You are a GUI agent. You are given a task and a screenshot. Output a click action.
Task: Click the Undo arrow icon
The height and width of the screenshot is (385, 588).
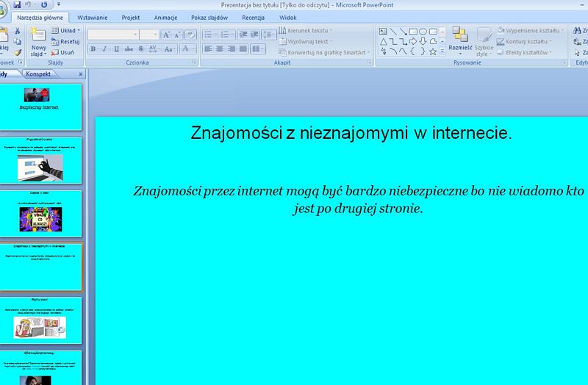(x=28, y=4)
